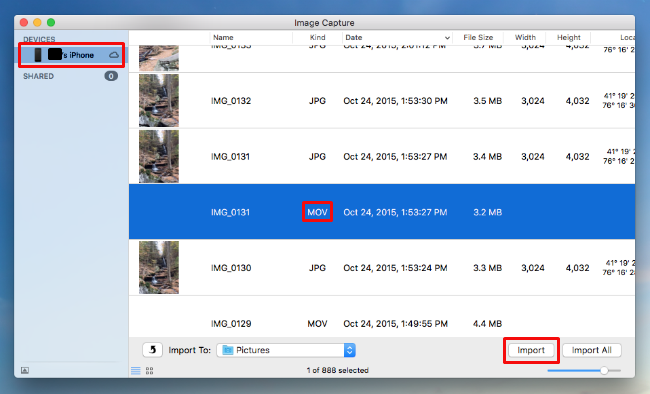Select the partially visible top thumbnail
650x394 pixels.
(x=159, y=58)
